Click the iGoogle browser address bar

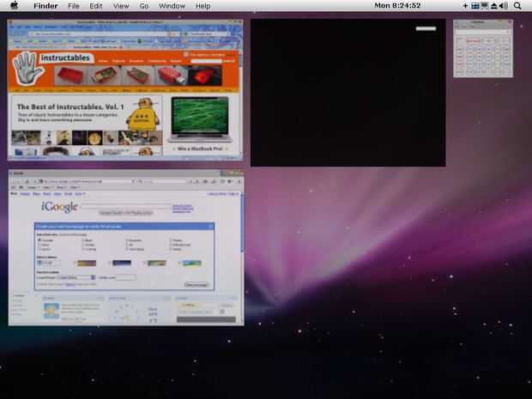pyautogui.click(x=88, y=182)
